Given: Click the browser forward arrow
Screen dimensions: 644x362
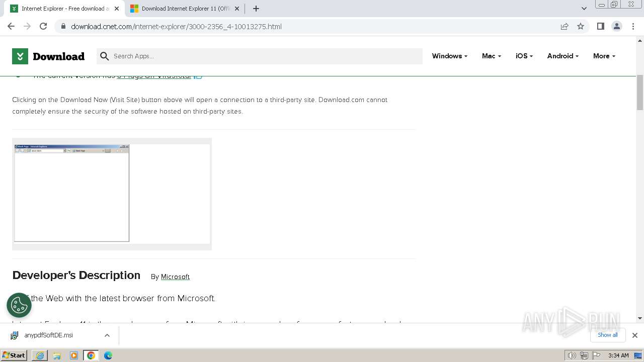Looking at the screenshot, I should [27, 26].
